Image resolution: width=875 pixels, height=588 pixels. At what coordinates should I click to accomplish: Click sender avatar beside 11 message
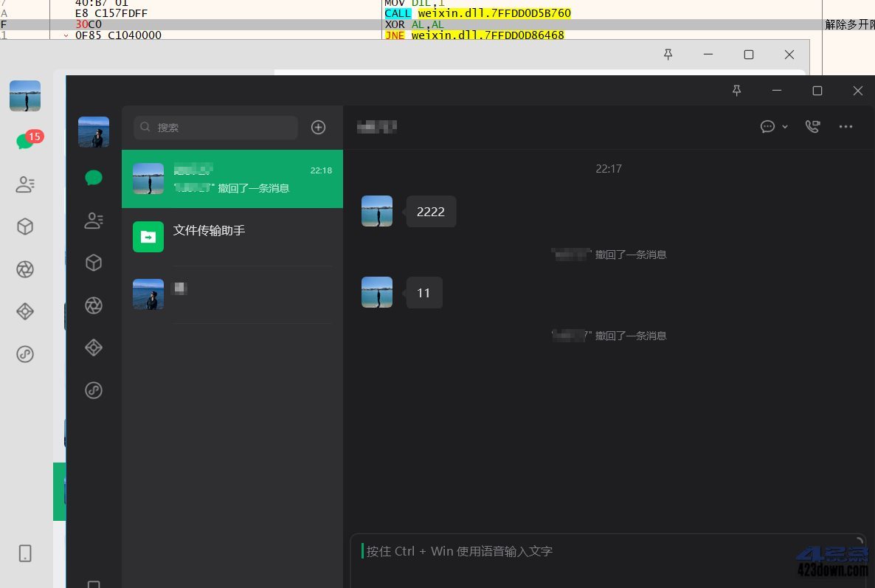click(x=377, y=292)
